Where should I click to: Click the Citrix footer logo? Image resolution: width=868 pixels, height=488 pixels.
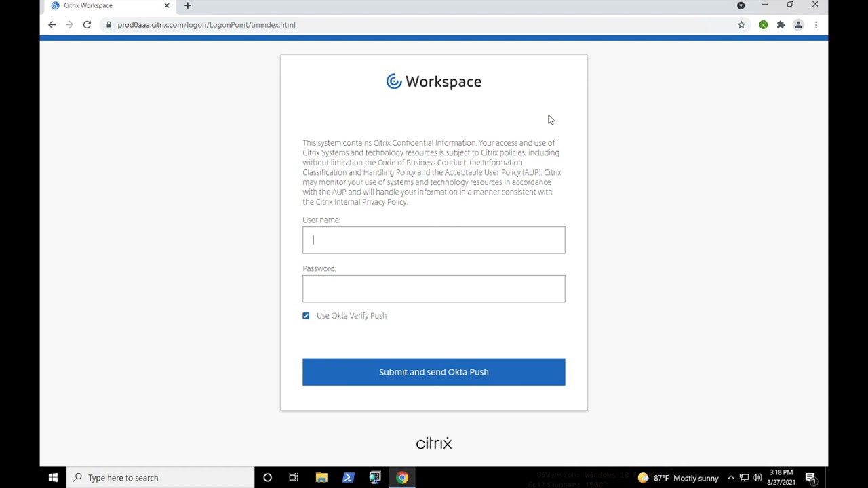pos(433,443)
